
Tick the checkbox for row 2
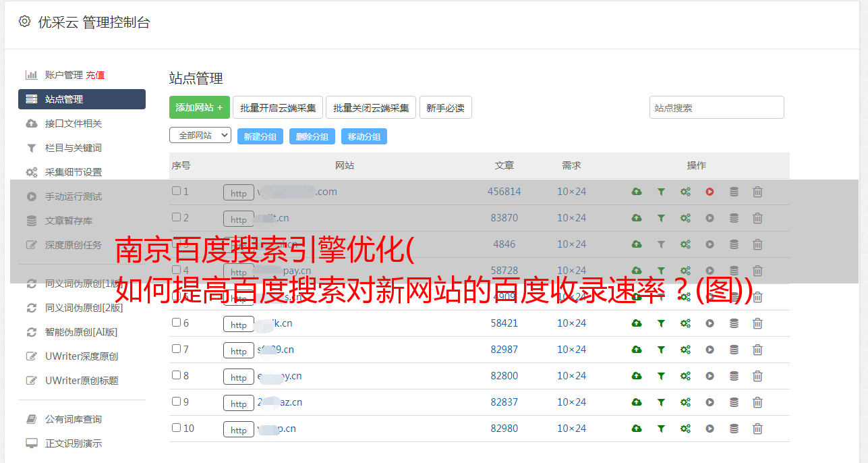pyautogui.click(x=176, y=217)
